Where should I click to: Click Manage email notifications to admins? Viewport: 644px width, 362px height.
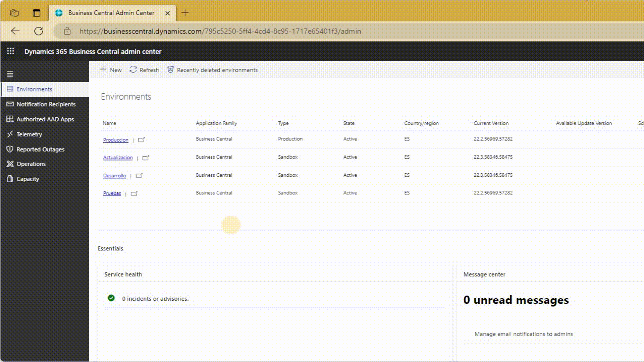click(523, 334)
